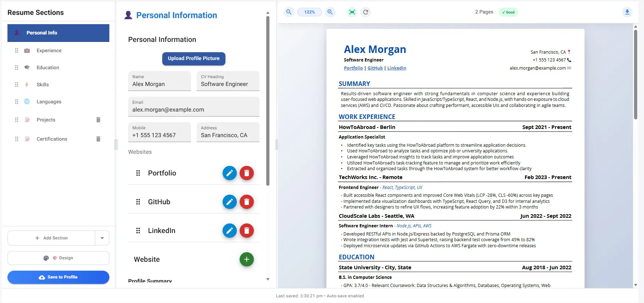644x303 pixels.
Task: Click Upload Profile Picture button
Action: pyautogui.click(x=194, y=59)
